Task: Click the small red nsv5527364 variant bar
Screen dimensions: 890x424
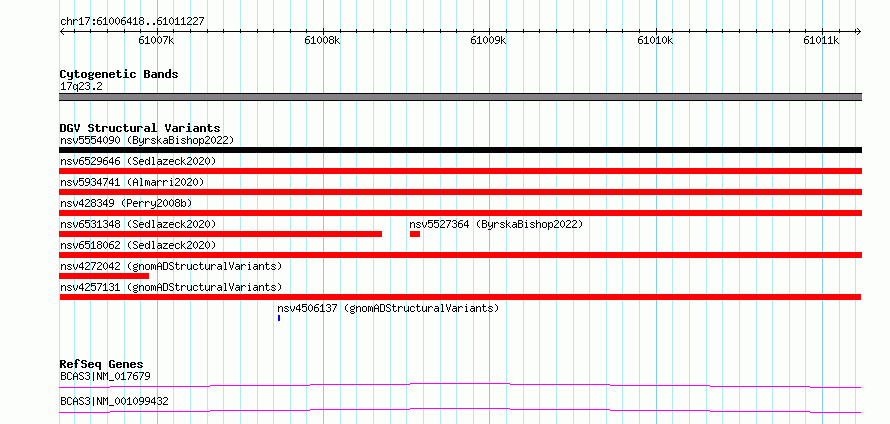Action: pos(415,234)
